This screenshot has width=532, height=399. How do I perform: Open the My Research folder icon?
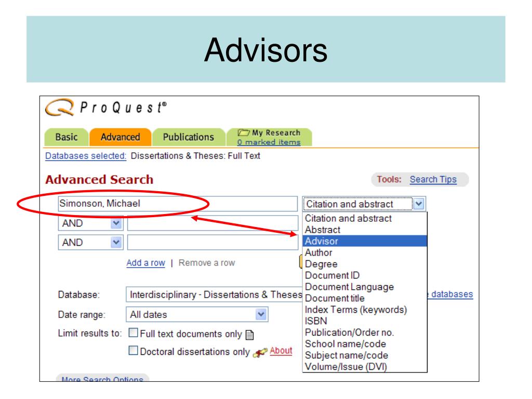pos(244,132)
